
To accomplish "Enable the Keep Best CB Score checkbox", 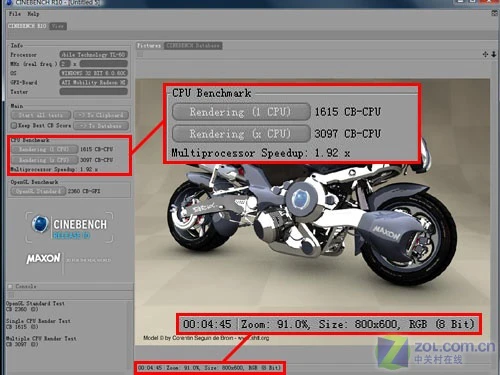I will pyautogui.click(x=14, y=126).
